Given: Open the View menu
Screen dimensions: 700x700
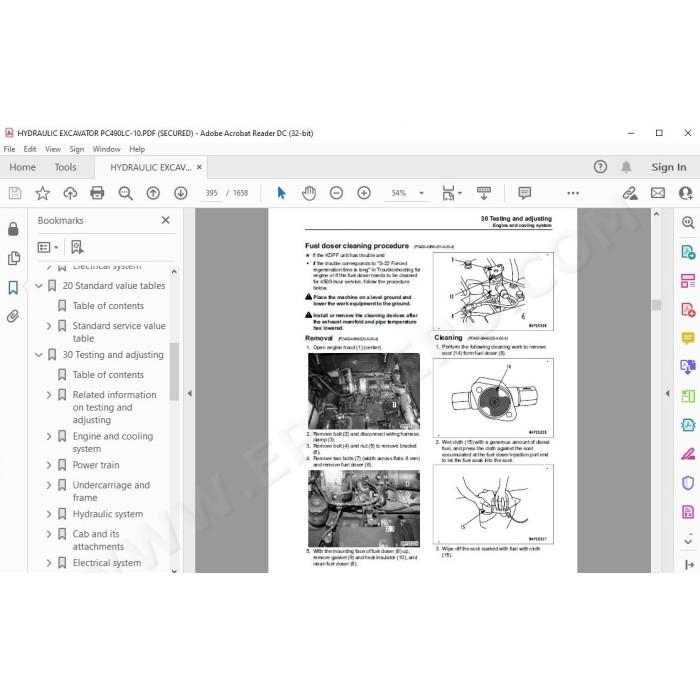Looking at the screenshot, I should coord(53,149).
